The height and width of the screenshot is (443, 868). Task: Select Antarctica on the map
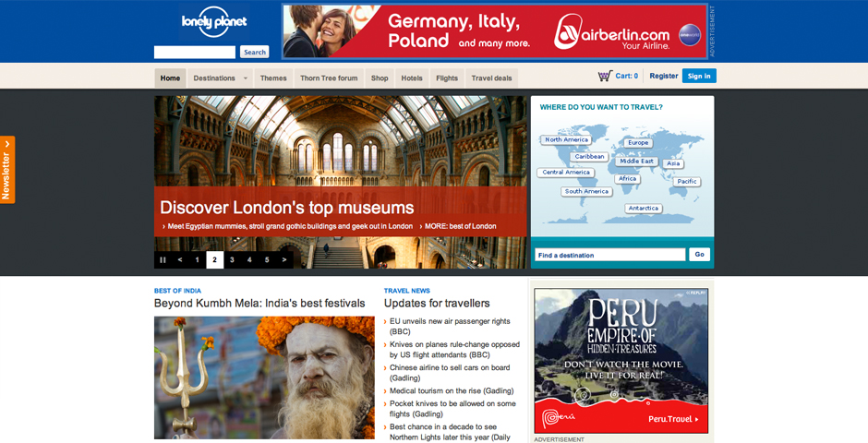tap(644, 209)
